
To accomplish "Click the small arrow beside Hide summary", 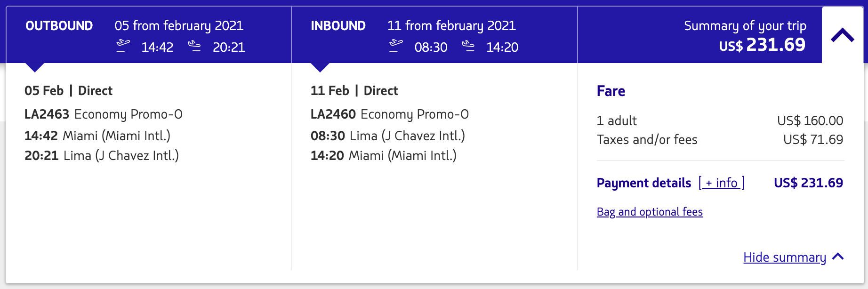I will coord(838,257).
